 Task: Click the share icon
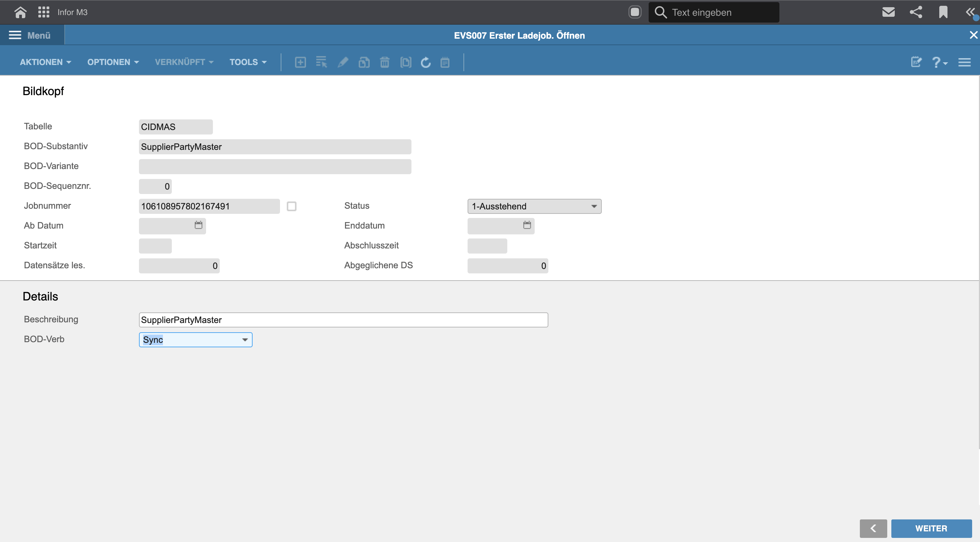click(916, 12)
